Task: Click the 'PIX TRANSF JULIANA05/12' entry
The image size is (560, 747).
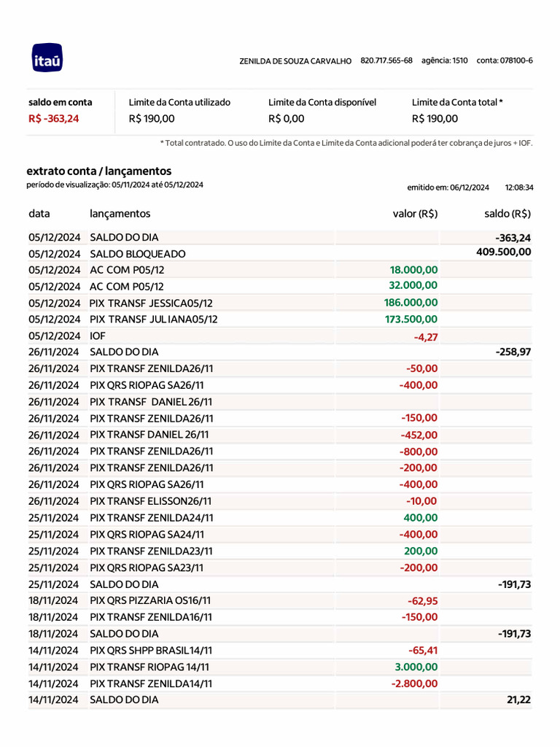Action: click(x=153, y=320)
